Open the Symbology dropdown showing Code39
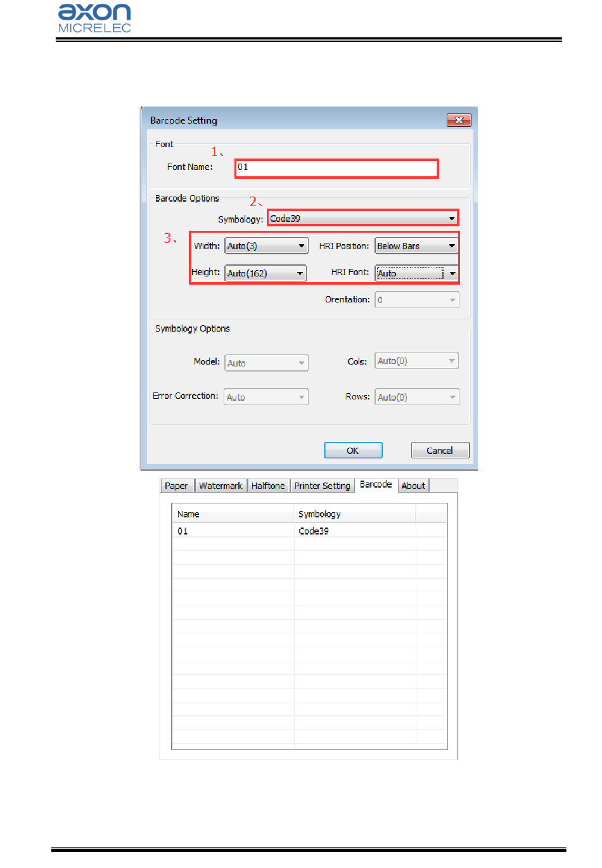602x868 pixels. [362, 218]
